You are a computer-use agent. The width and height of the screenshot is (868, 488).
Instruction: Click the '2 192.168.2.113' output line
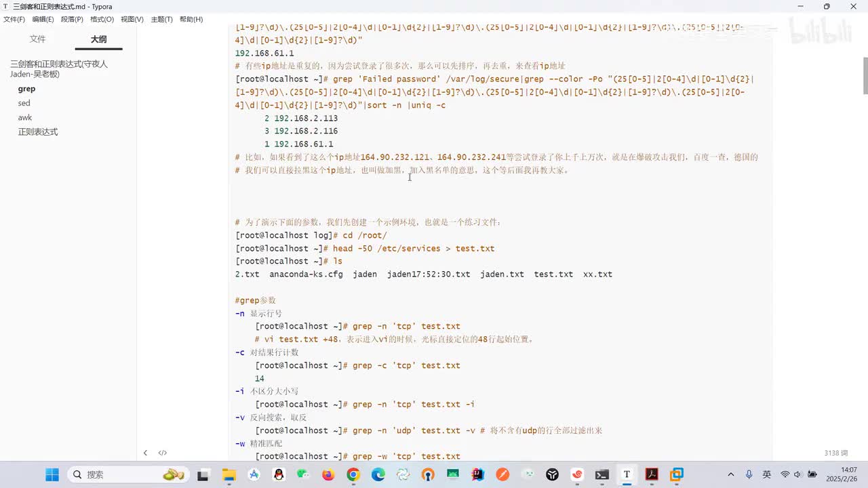pyautogui.click(x=301, y=118)
